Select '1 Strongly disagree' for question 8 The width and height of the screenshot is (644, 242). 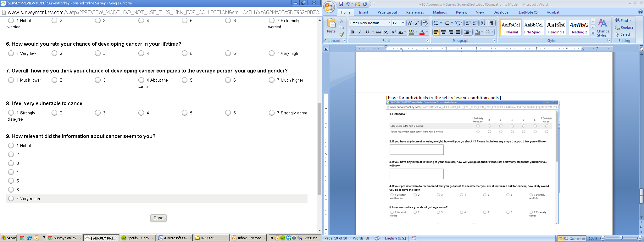[x=11, y=113]
